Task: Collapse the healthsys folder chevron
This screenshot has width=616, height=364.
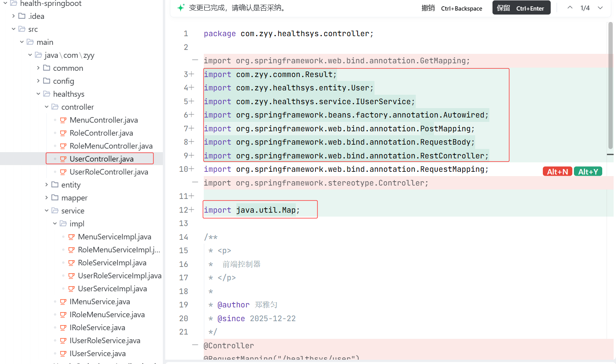Action: (x=38, y=94)
